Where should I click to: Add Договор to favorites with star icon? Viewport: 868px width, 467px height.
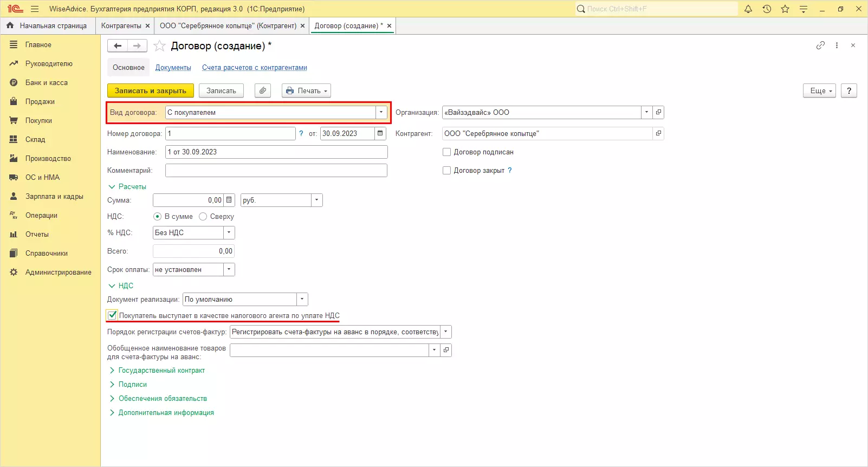pos(159,46)
